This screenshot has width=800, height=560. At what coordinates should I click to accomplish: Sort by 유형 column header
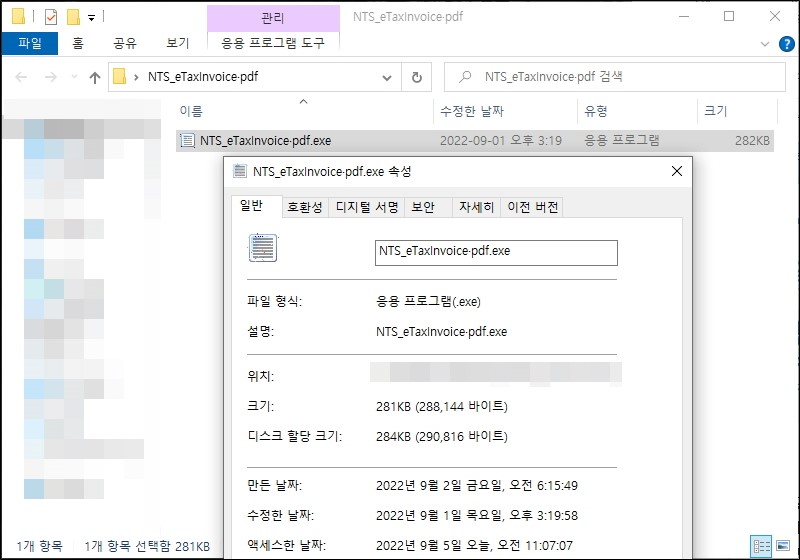[x=596, y=111]
